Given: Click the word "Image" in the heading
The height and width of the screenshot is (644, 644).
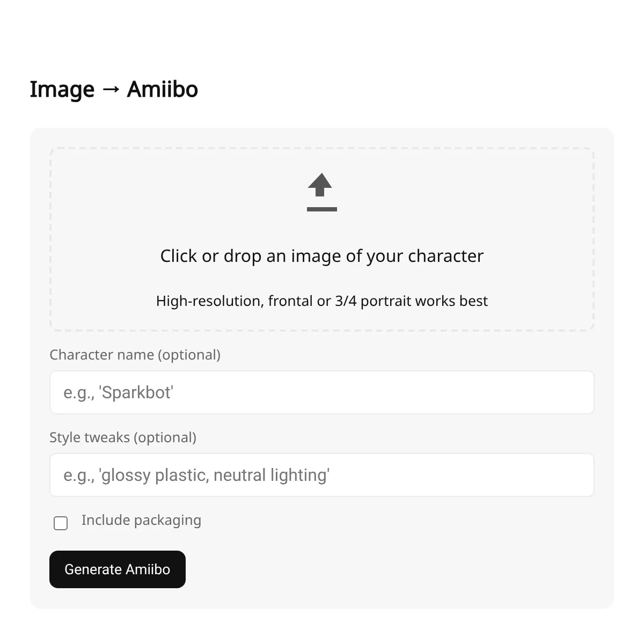Looking at the screenshot, I should coord(62,89).
